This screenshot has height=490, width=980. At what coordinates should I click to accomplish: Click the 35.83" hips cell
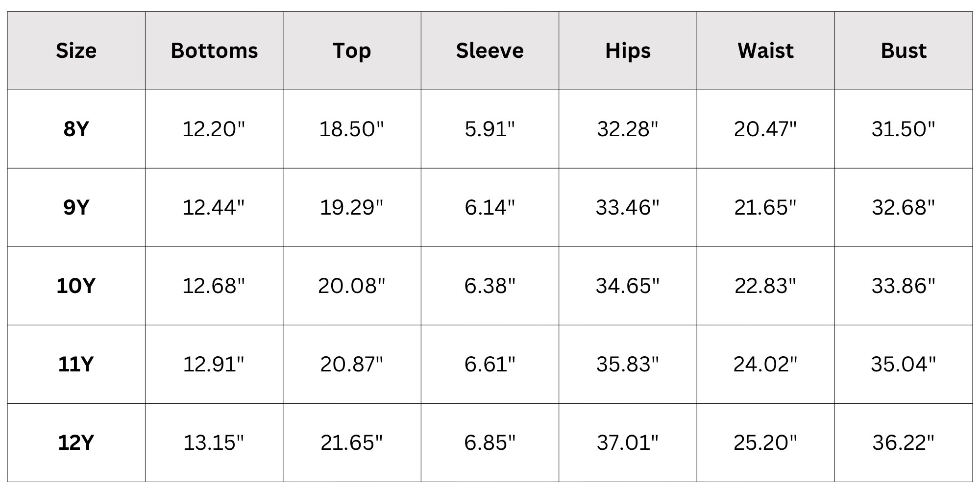628,364
